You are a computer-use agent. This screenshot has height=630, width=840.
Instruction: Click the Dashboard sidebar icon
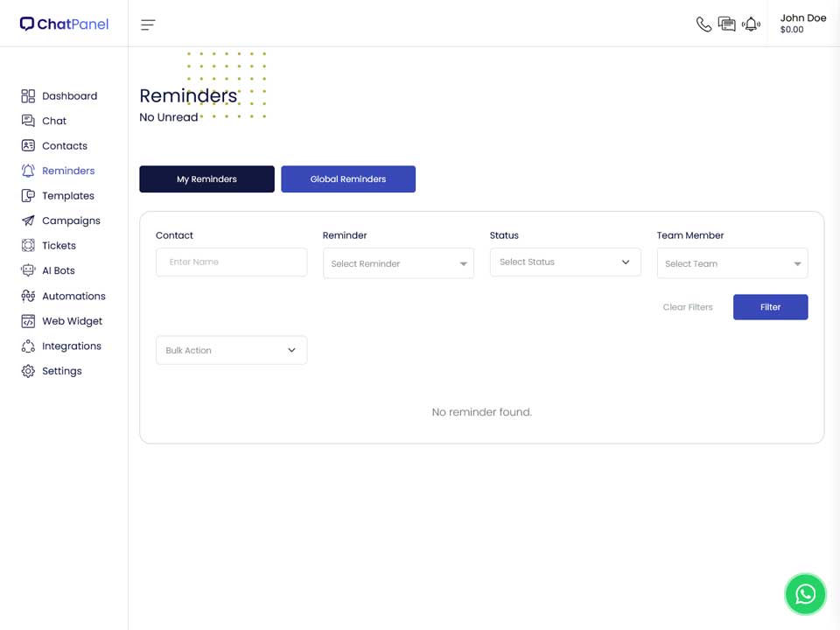pyautogui.click(x=28, y=96)
